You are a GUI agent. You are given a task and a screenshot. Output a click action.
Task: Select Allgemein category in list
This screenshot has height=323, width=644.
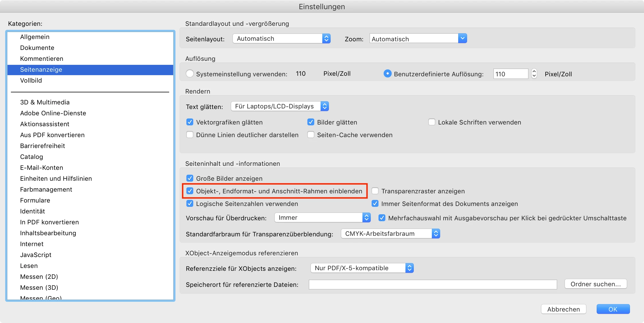point(35,37)
